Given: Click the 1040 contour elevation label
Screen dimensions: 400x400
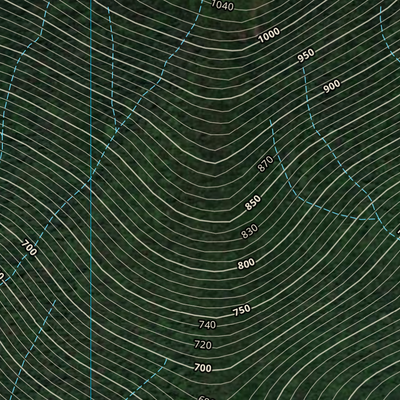Looking at the screenshot, I should tap(222, 5).
